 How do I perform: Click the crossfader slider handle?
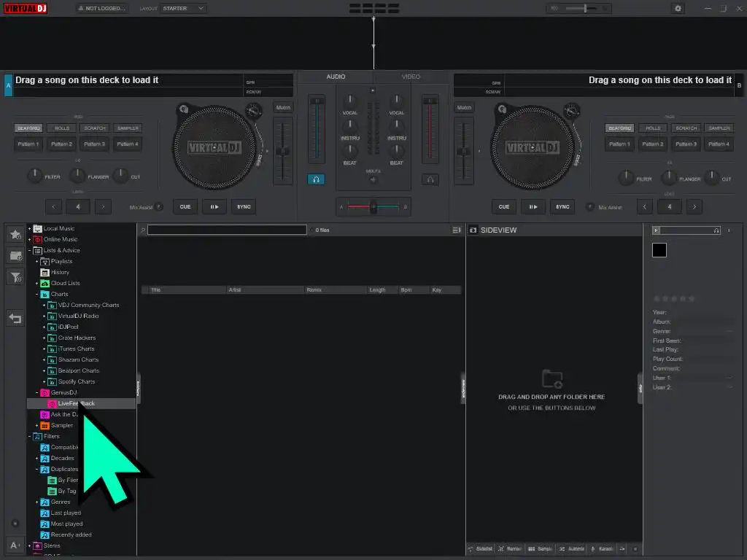point(373,206)
